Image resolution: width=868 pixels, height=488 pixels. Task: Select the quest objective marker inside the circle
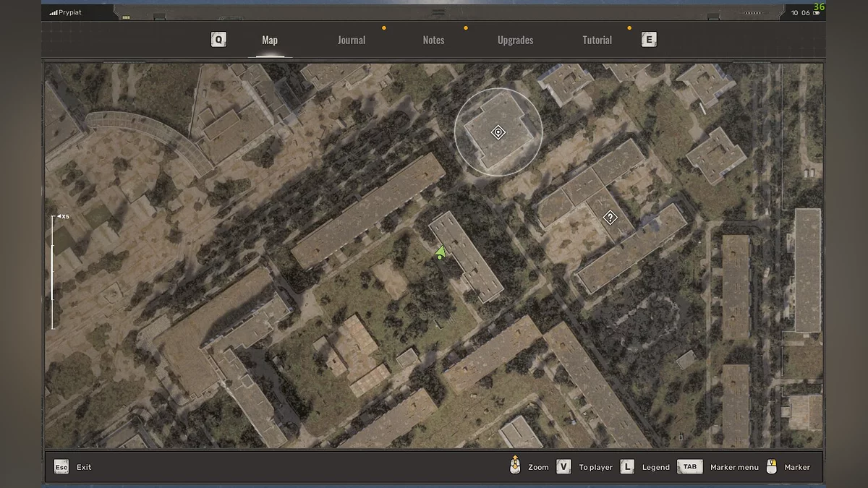pos(498,132)
